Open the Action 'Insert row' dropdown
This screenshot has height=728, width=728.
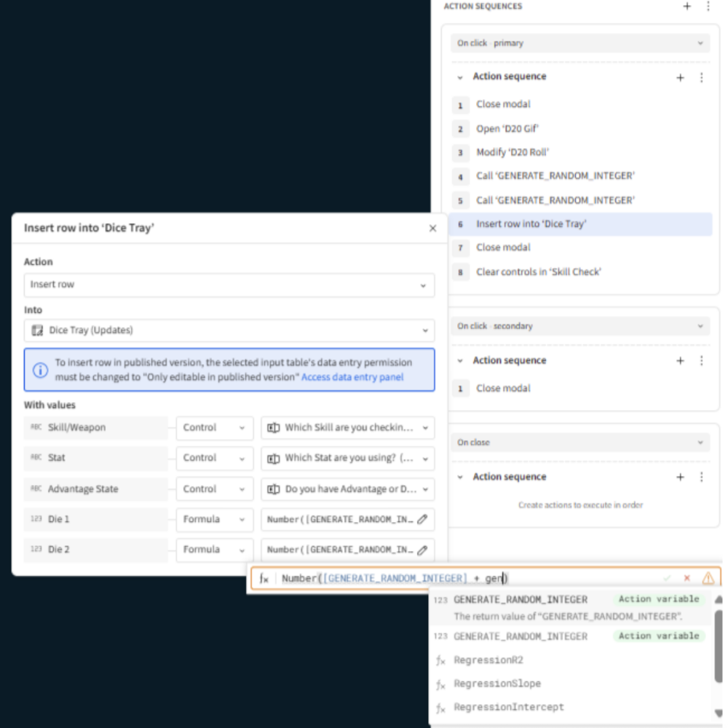pyautogui.click(x=229, y=285)
